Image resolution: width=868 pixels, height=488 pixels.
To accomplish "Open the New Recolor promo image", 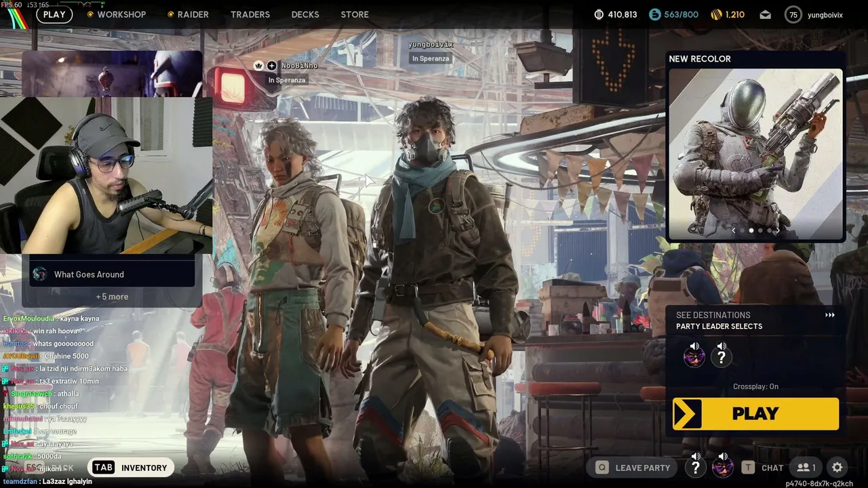I will [756, 154].
